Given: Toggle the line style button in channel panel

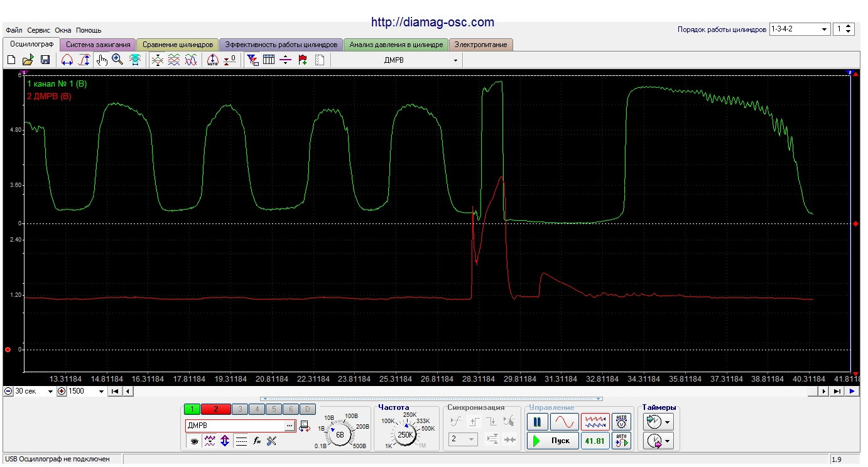Looking at the screenshot, I should tap(241, 441).
